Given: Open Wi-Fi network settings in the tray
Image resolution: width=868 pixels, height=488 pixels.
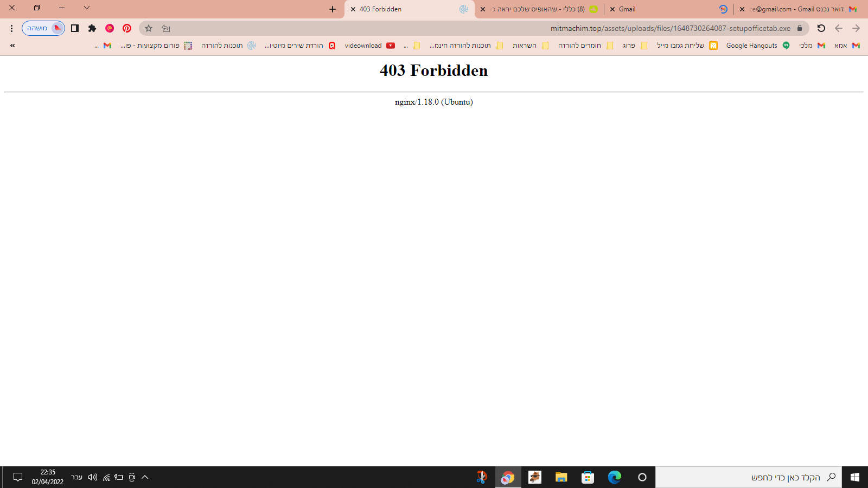Looking at the screenshot, I should [106, 477].
